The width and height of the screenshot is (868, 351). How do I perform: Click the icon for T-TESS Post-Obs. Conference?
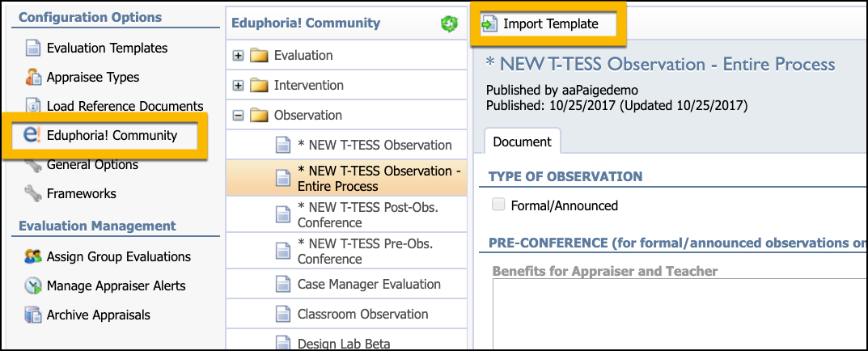(283, 215)
